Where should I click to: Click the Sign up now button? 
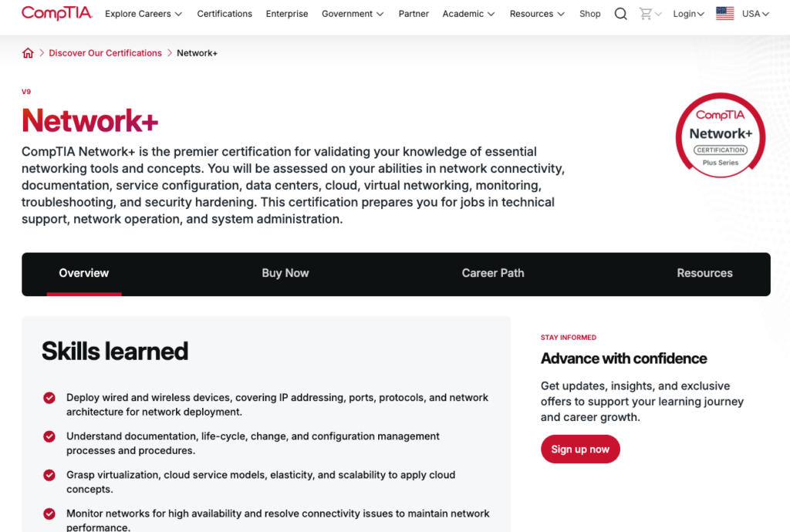pos(580,449)
